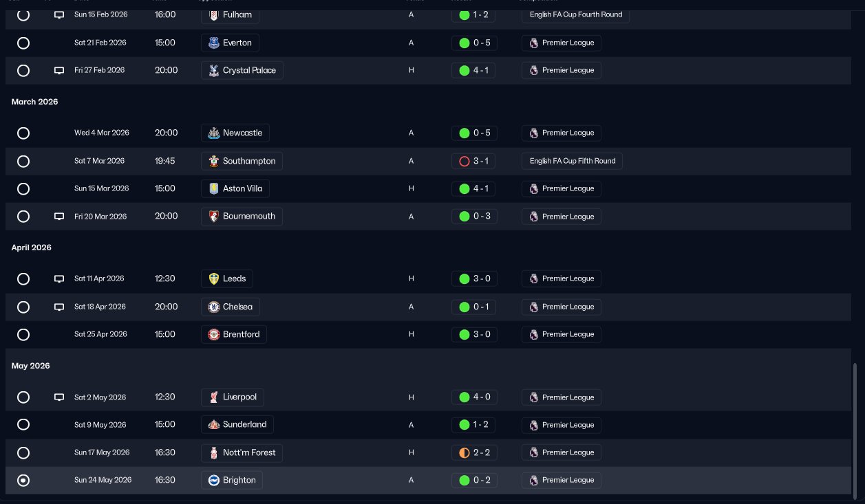Select the radio button for Aston Villa fixture
This screenshot has width=865, height=504.
[23, 188]
